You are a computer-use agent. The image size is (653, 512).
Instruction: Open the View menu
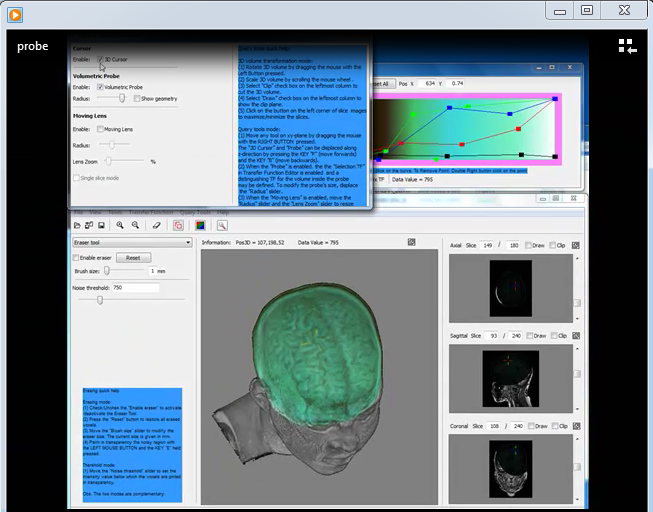tap(95, 212)
